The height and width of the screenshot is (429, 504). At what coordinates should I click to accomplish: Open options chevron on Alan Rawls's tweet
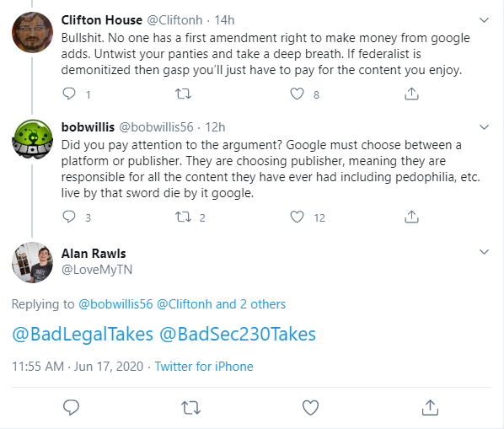coord(484,252)
